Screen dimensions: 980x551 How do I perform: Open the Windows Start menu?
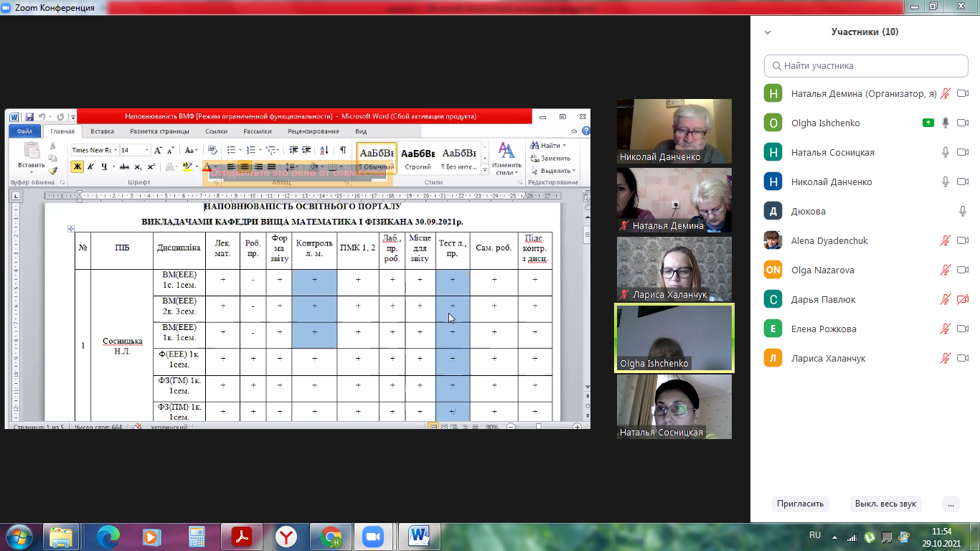pyautogui.click(x=19, y=536)
